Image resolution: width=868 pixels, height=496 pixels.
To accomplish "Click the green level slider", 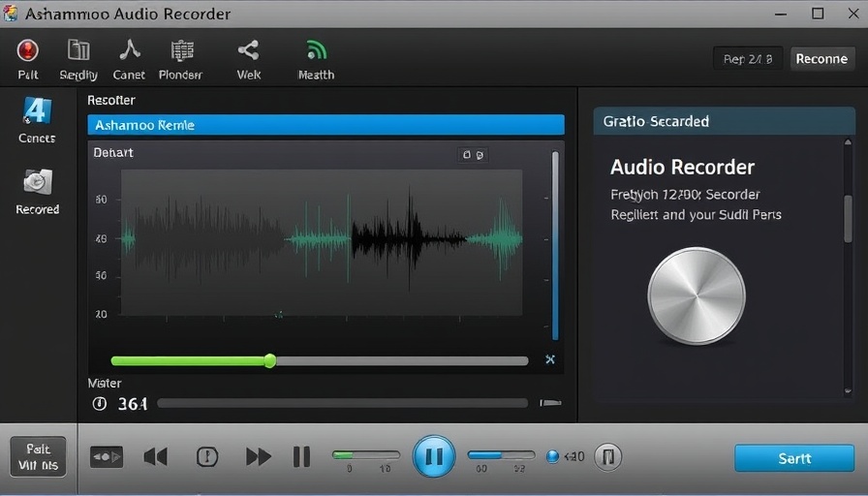I will pos(366,455).
